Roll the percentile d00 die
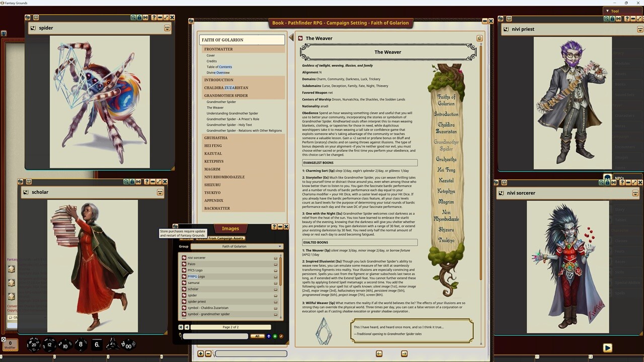 point(128,344)
